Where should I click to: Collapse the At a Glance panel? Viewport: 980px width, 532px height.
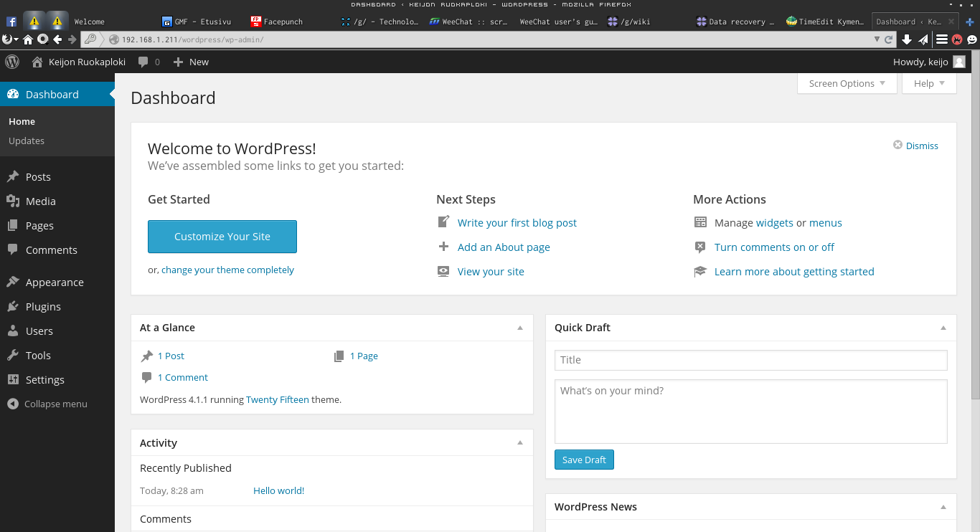(520, 328)
